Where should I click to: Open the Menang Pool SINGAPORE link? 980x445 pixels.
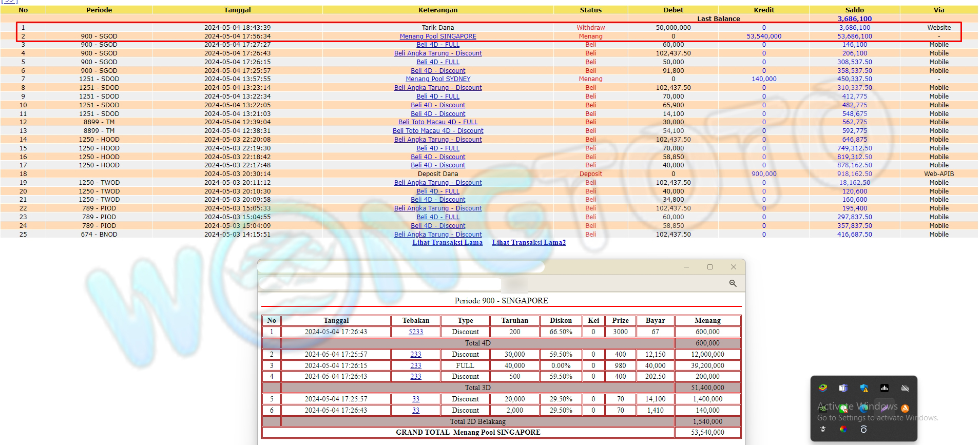pyautogui.click(x=438, y=36)
